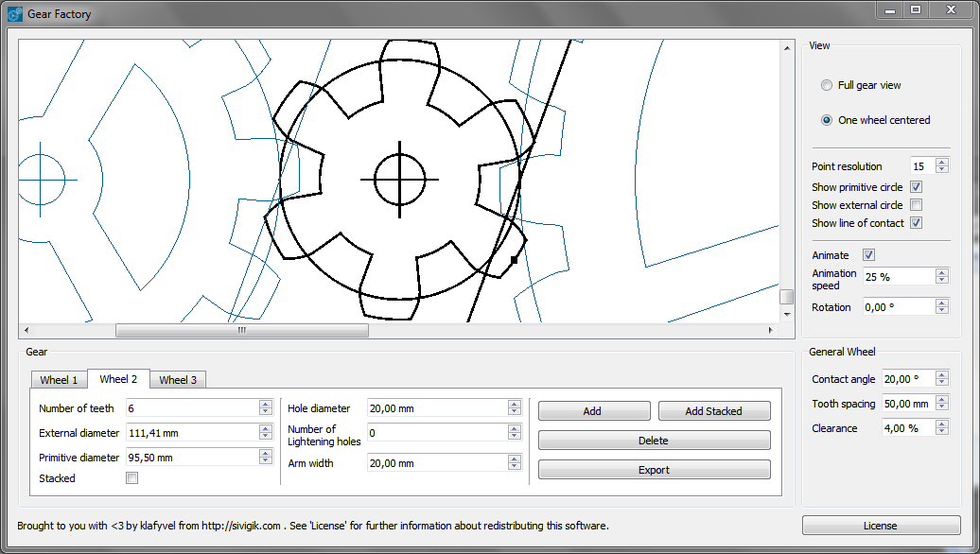Viewport: 980px width, 554px height.
Task: Decrease Number of Lightening holes with down arrow
Action: [515, 435]
